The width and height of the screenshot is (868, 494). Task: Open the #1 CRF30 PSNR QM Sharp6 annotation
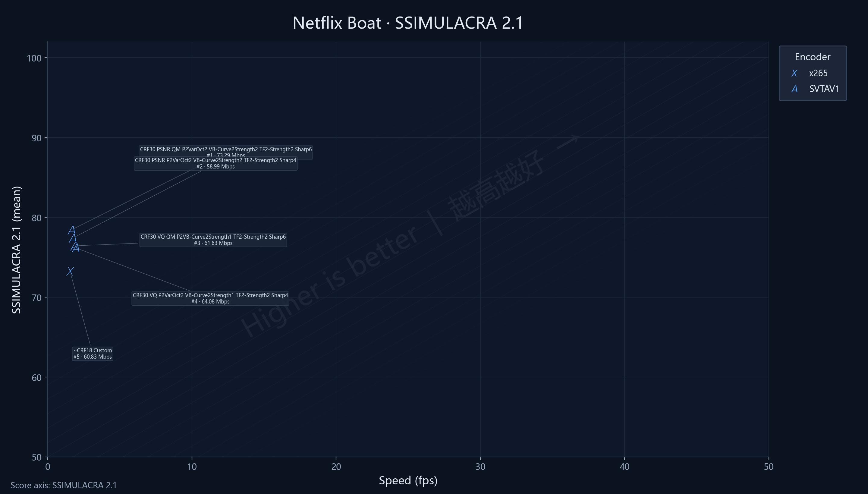pyautogui.click(x=226, y=151)
